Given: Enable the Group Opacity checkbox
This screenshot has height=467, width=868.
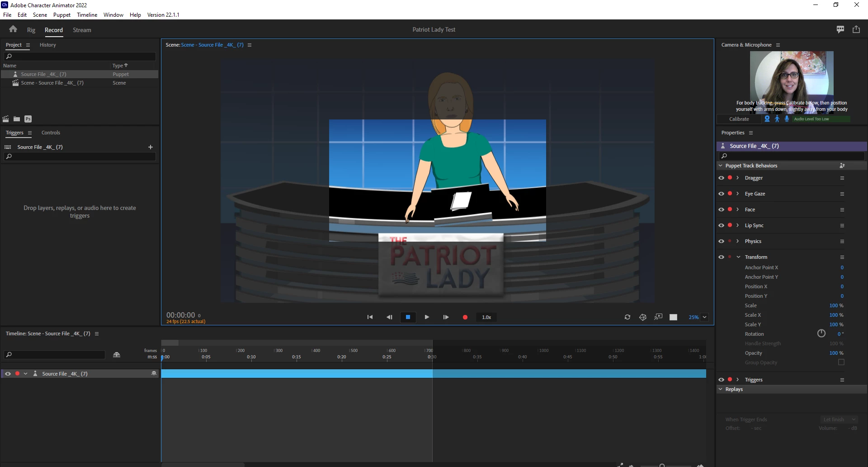Looking at the screenshot, I should 841,362.
